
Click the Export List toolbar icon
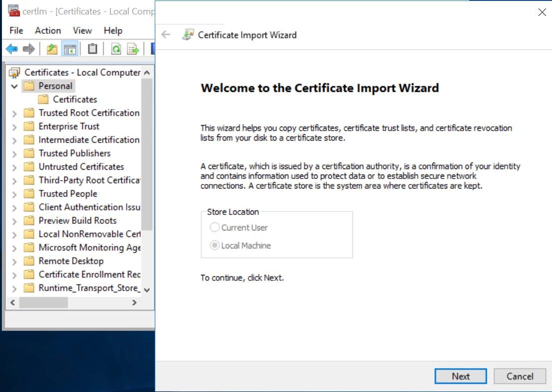(x=133, y=49)
